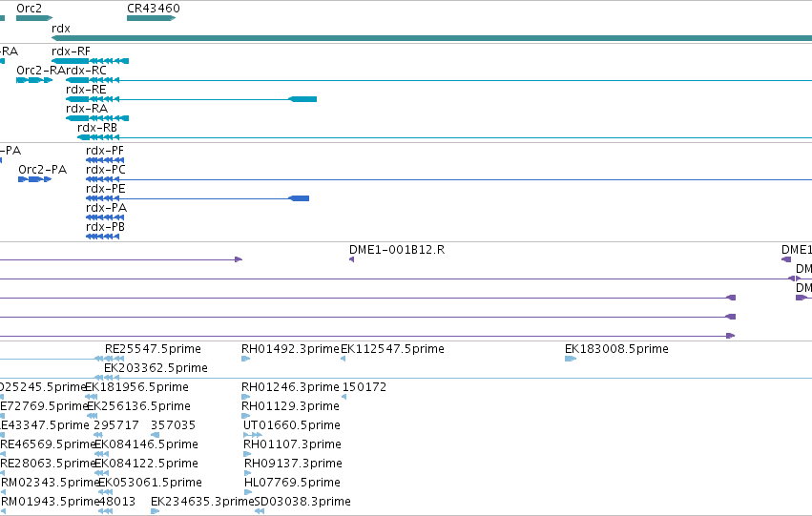Click the rdx-PB protein feature

102,237
